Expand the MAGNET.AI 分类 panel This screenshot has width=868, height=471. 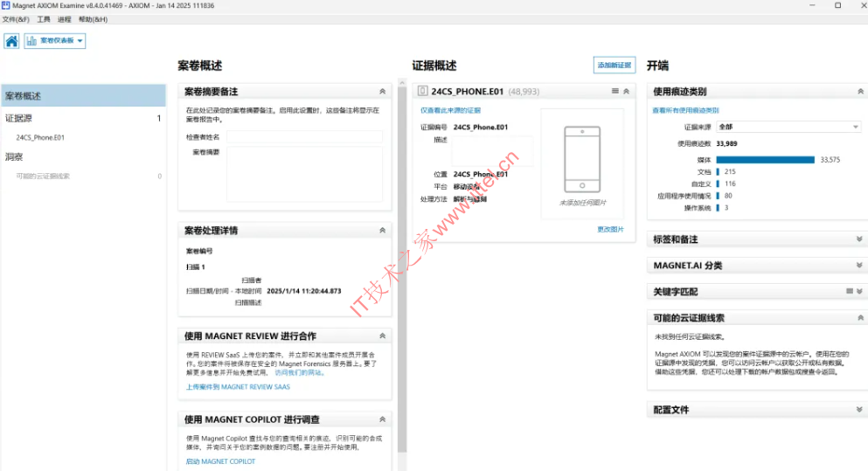click(x=860, y=266)
